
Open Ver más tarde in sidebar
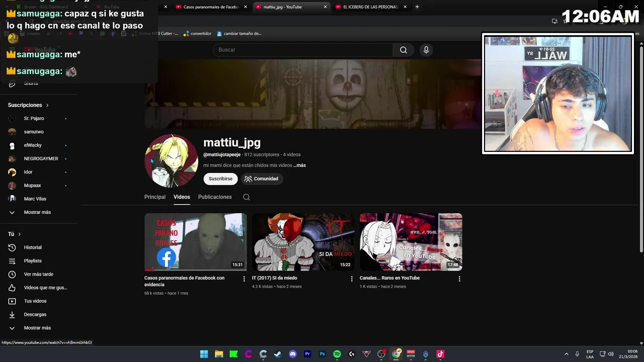[39, 274]
